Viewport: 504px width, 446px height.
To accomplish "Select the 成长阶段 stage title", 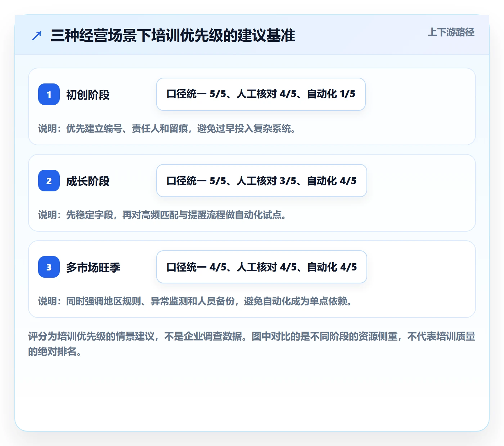I will pyautogui.click(x=88, y=181).
